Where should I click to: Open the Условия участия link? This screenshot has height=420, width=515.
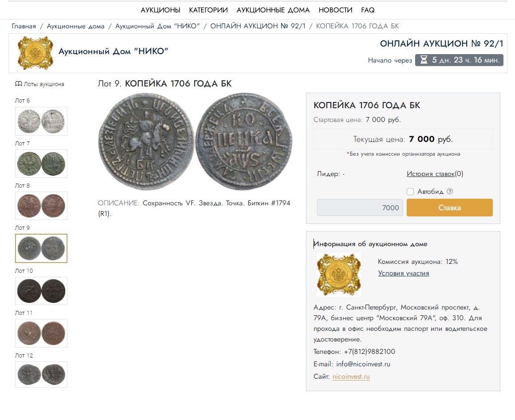pyautogui.click(x=404, y=273)
